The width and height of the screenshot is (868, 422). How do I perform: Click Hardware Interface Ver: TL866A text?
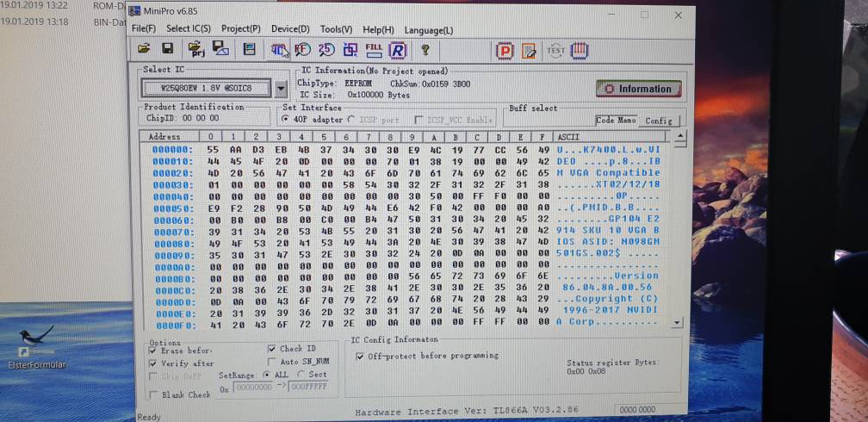click(466, 411)
